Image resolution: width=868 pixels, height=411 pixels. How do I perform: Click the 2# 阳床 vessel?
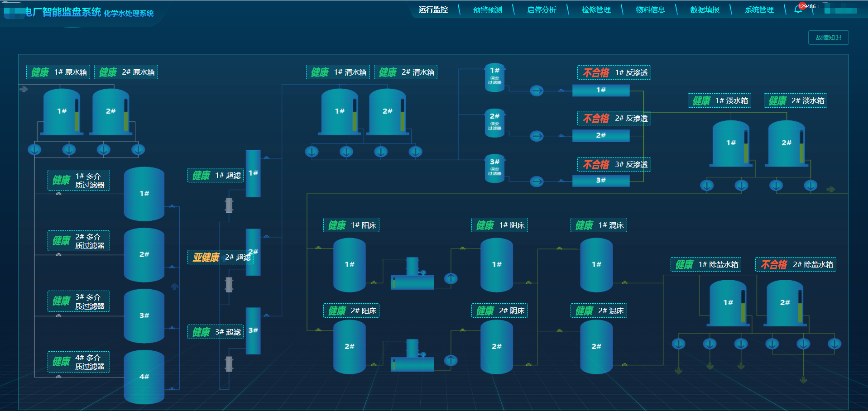coord(350,347)
